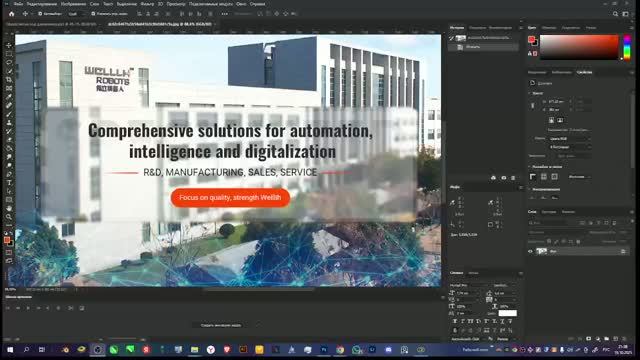Select the History Brush tool
The height and width of the screenshot is (360, 640).
pyautogui.click(x=9, y=131)
